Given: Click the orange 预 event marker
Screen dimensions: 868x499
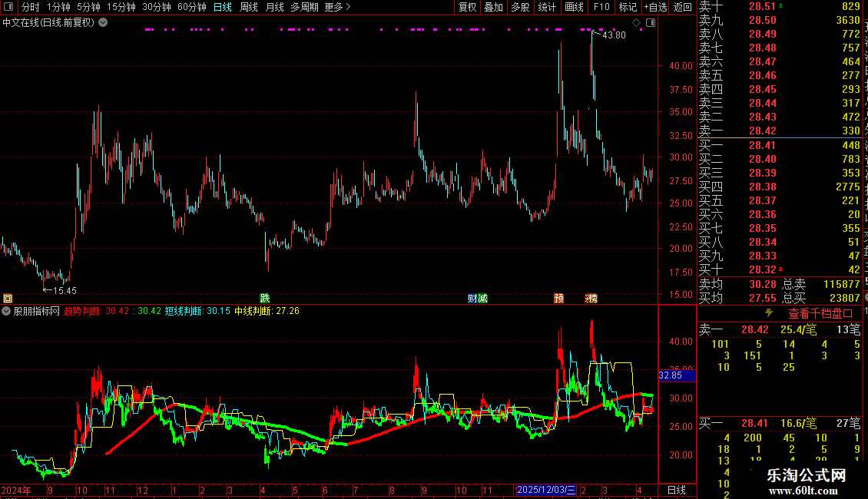Looking at the screenshot, I should click(559, 298).
